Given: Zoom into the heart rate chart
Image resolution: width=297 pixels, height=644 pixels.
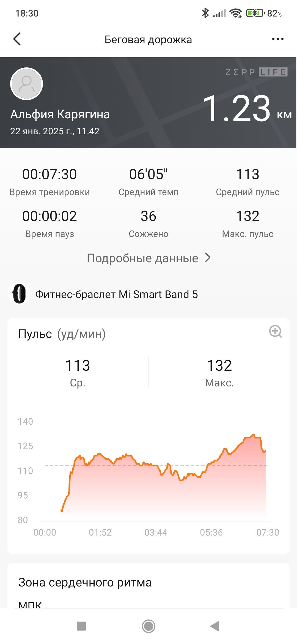Looking at the screenshot, I should (x=275, y=331).
